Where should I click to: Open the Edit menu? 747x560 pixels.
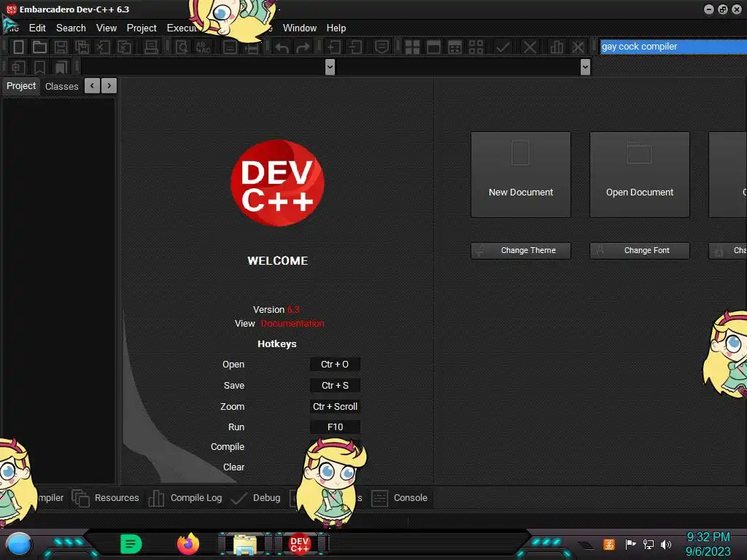click(37, 28)
